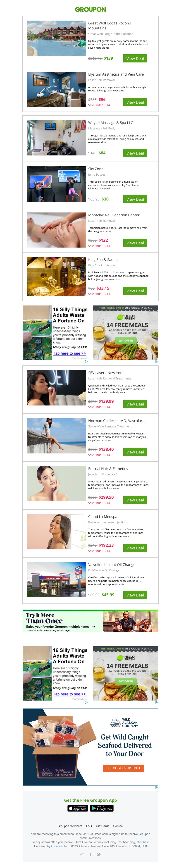Open the King Spa & Sauna deal photo
This screenshot has height=868, width=181.
click(57, 277)
